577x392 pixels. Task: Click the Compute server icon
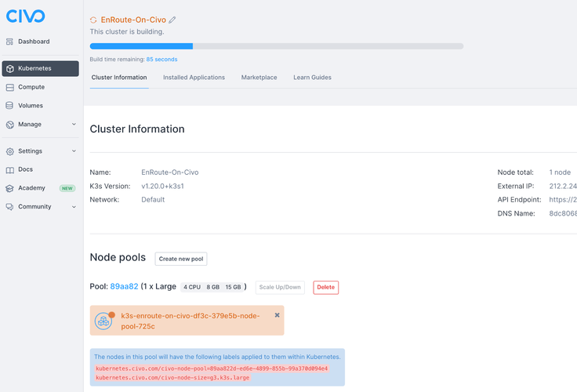pos(10,87)
